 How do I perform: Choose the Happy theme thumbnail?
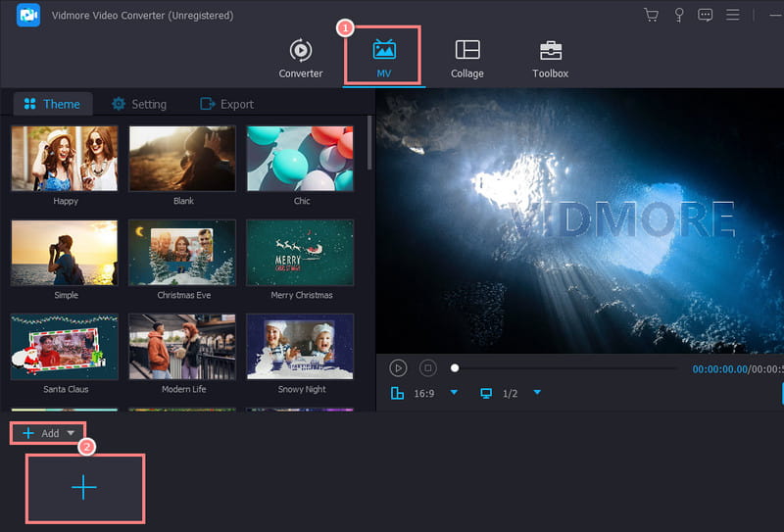coord(65,159)
